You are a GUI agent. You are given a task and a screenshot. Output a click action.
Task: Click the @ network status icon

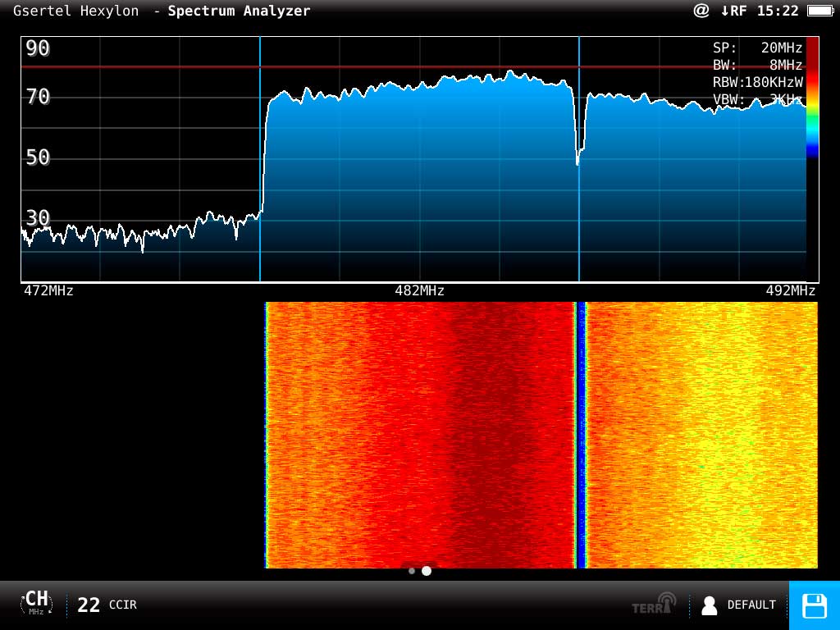(701, 11)
